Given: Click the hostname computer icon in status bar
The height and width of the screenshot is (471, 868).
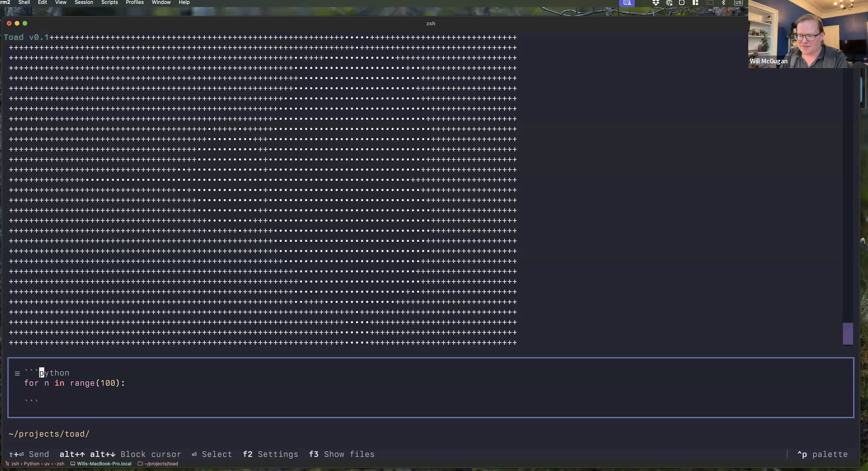Looking at the screenshot, I should (73, 464).
